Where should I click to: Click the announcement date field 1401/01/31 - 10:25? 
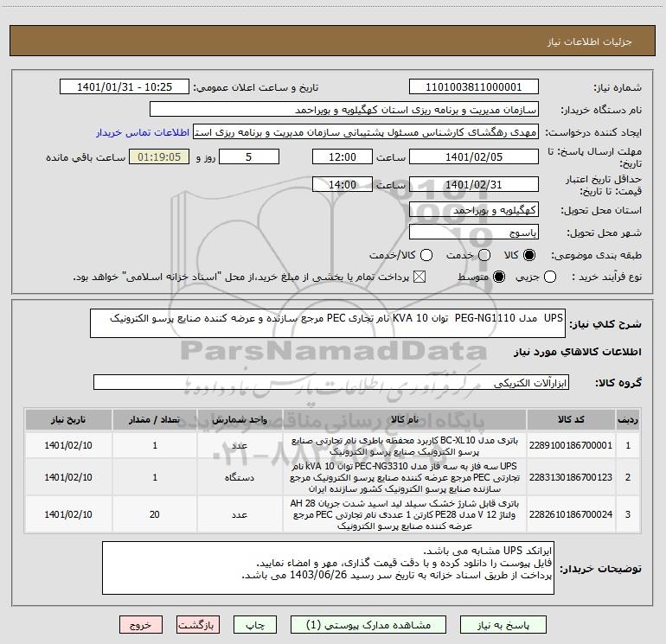(x=125, y=87)
